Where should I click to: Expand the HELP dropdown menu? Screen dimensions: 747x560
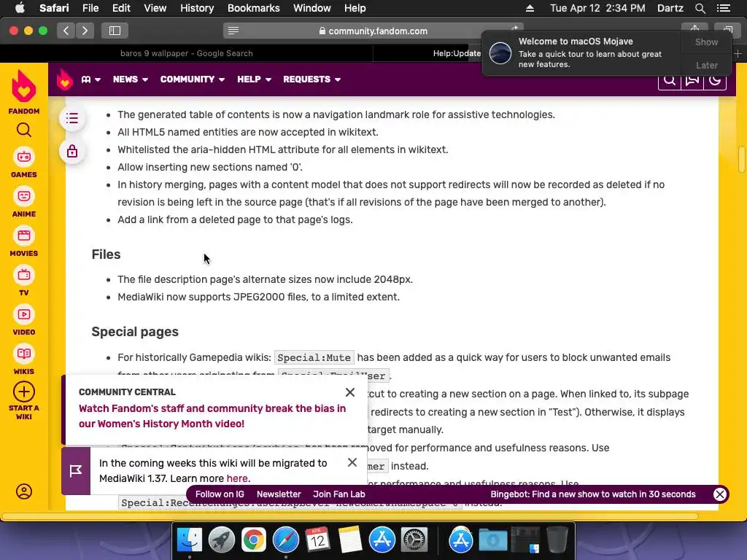(x=254, y=79)
